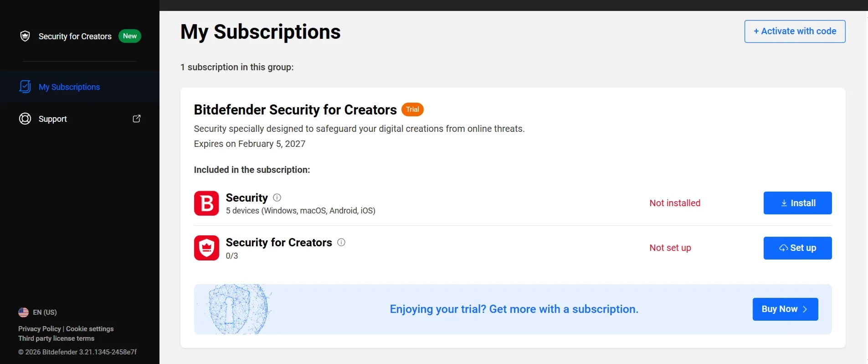The image size is (868, 364).
Task: Click the Security for Creators product title
Action: (279, 242)
